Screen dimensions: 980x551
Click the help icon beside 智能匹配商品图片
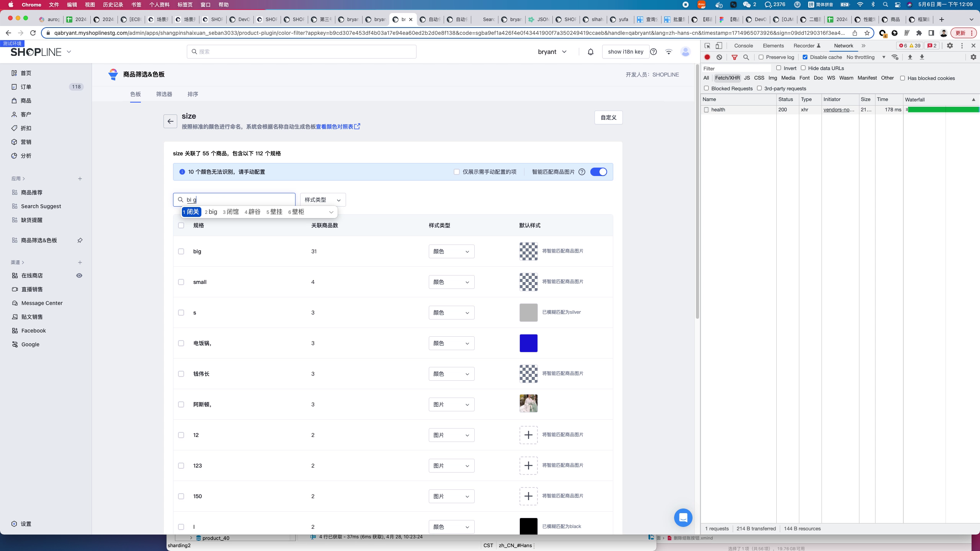tap(582, 172)
